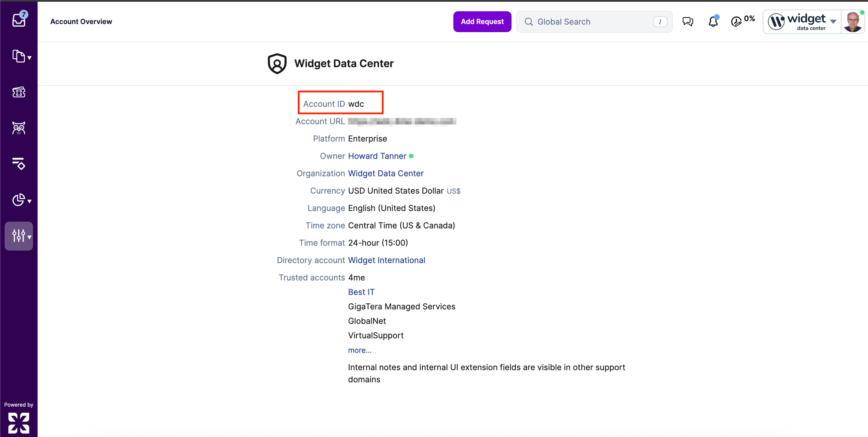The image size is (868, 437).
Task: Open the Settings sliders sidebar icon
Action: click(19, 236)
